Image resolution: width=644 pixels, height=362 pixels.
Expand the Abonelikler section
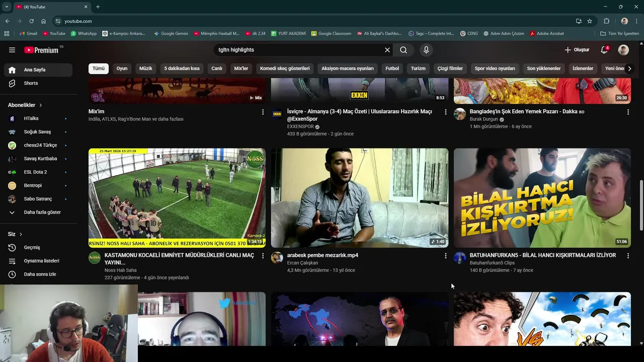[25, 105]
